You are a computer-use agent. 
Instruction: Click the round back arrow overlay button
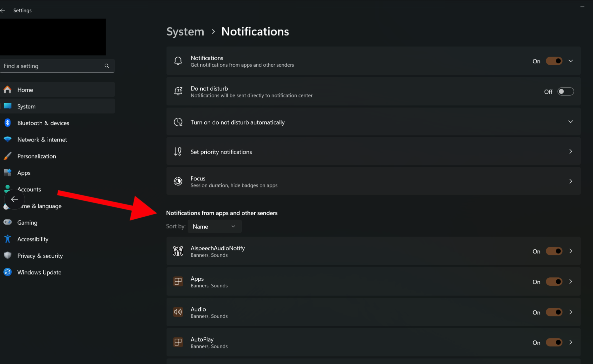tap(14, 199)
